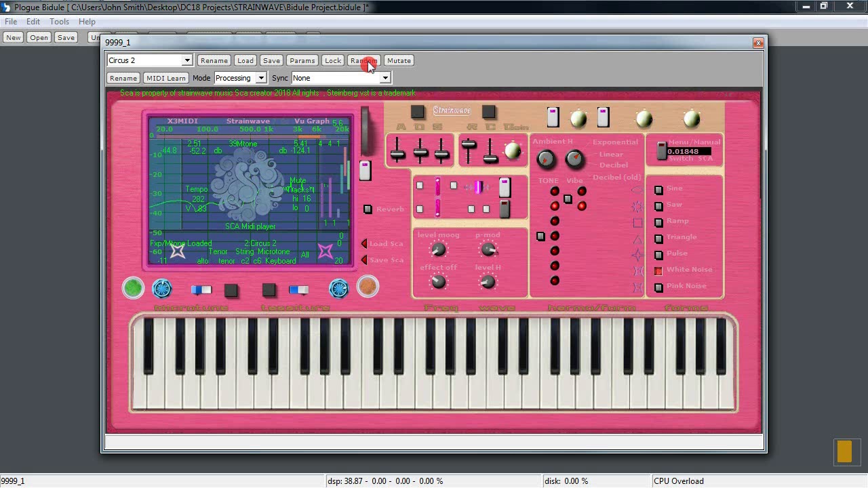Click the yellow icon at bottom right of workspace
Image resolution: width=868 pixels, height=488 pixels.
pos(844,451)
